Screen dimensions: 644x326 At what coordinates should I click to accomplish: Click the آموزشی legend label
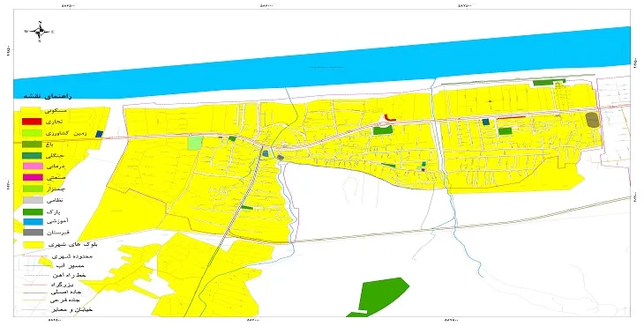pos(57,221)
